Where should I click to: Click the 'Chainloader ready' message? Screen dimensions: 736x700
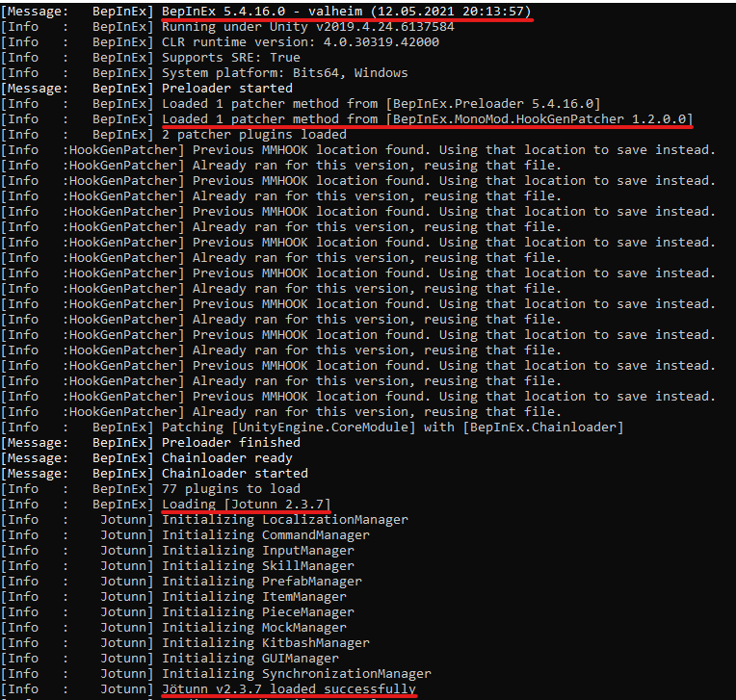(227, 458)
